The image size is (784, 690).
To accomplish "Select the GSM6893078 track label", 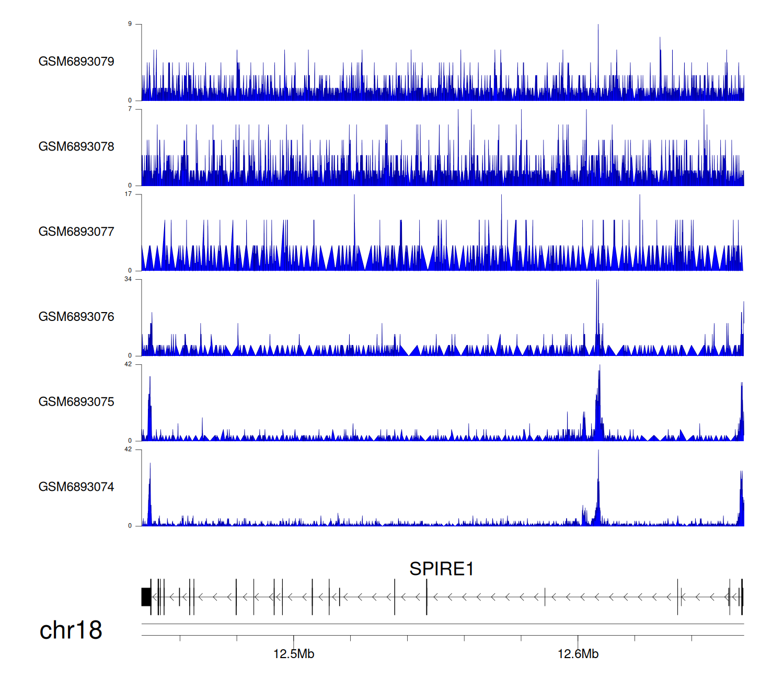I will click(76, 147).
